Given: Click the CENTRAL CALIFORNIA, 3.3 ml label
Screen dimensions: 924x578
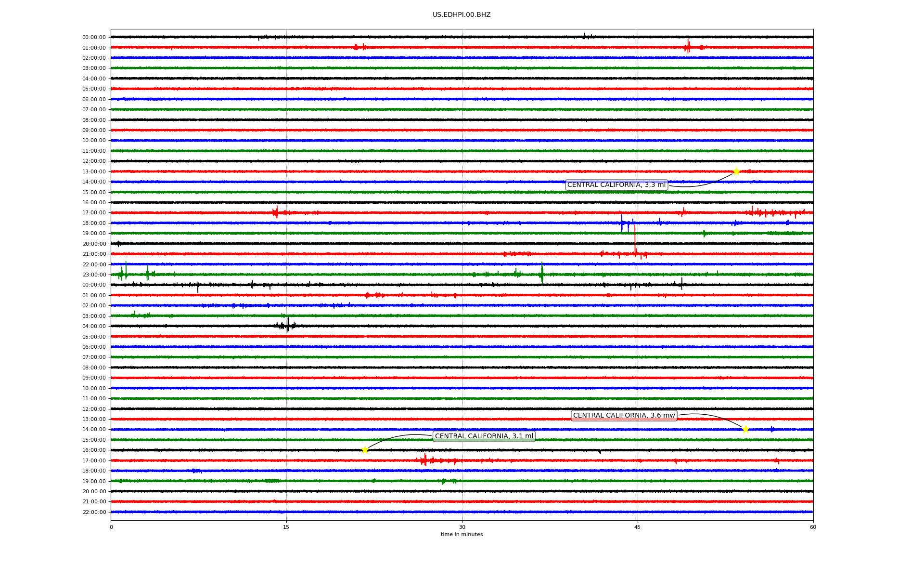Looking at the screenshot, I should coord(616,185).
